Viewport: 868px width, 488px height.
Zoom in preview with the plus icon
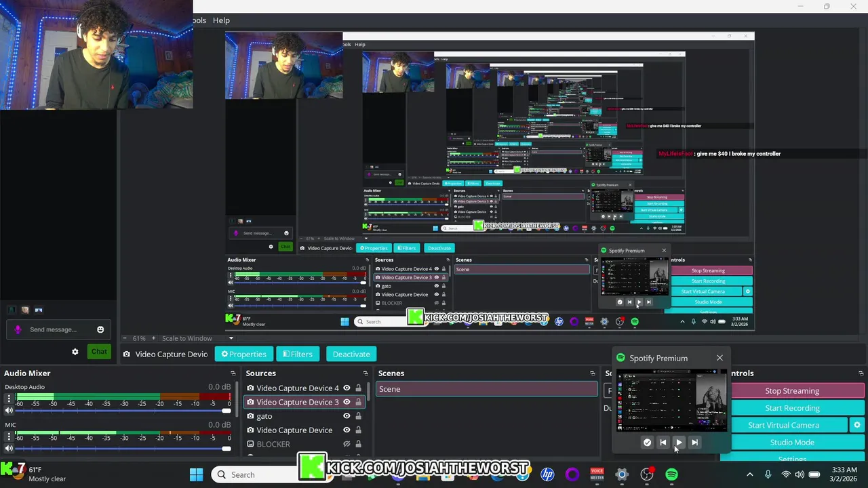(x=153, y=338)
